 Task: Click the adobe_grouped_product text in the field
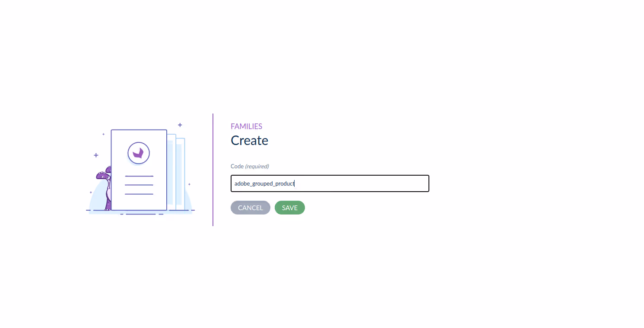264,183
